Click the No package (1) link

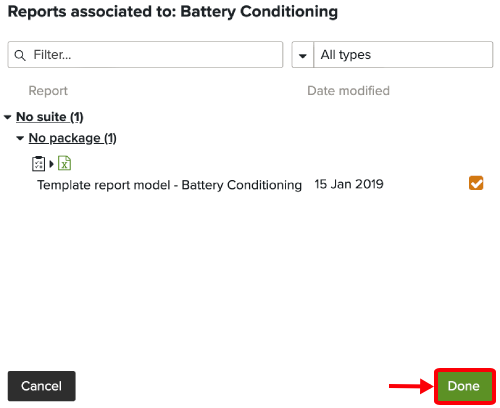[73, 138]
